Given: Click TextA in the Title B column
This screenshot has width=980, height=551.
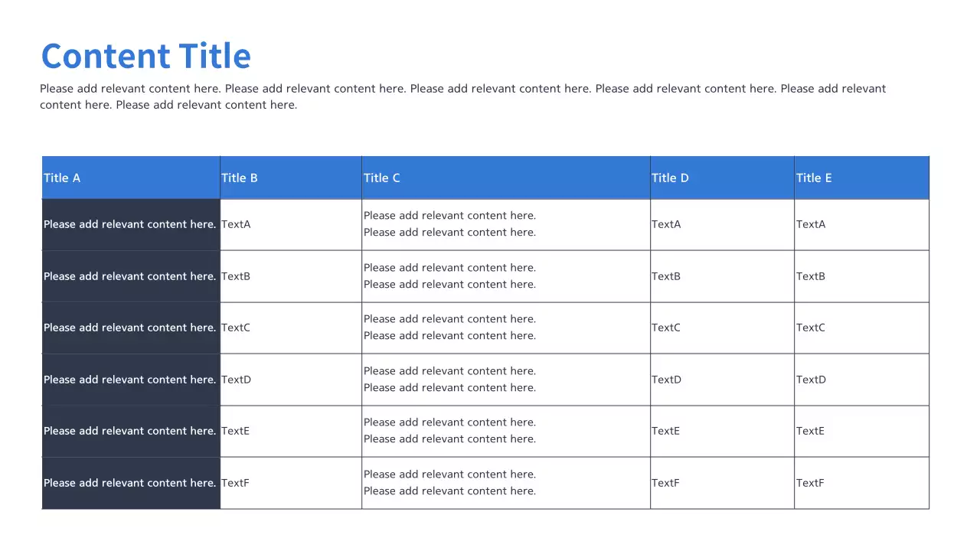Looking at the screenshot, I should 236,224.
